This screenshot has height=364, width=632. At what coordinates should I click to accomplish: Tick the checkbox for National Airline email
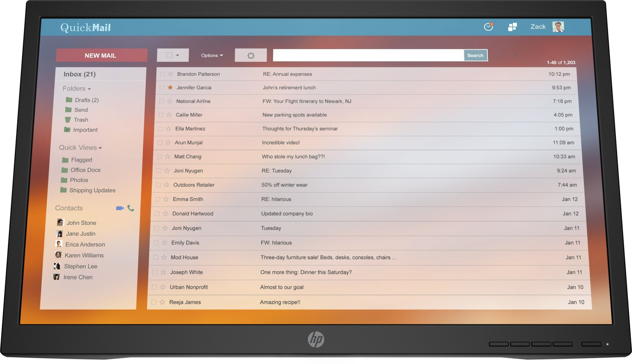pos(161,101)
